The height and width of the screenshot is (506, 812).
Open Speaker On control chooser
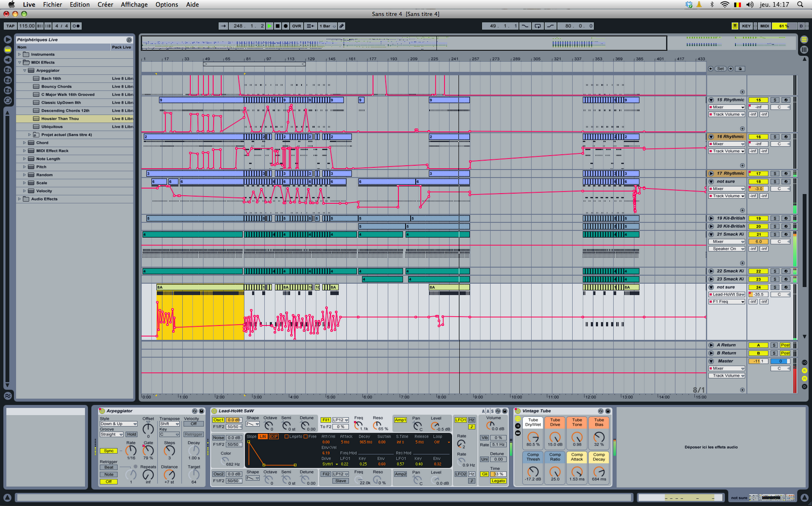click(x=727, y=249)
